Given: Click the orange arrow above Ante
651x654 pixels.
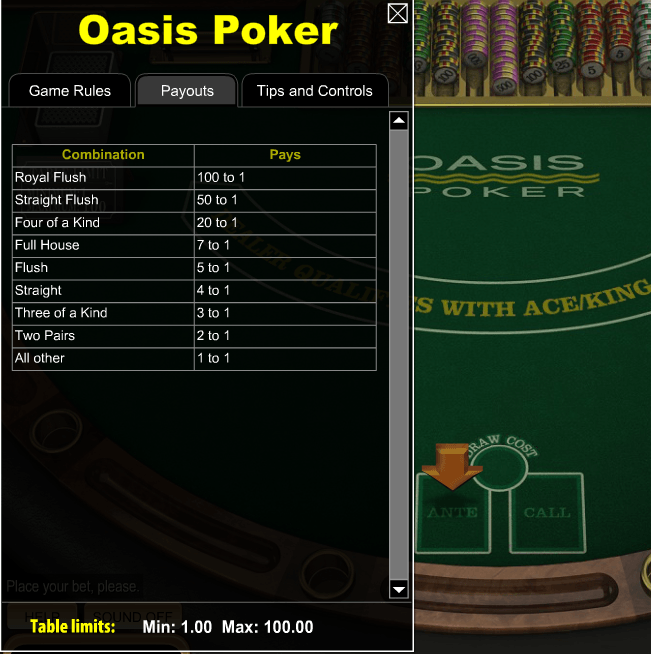Looking at the screenshot, I should click(452, 466).
